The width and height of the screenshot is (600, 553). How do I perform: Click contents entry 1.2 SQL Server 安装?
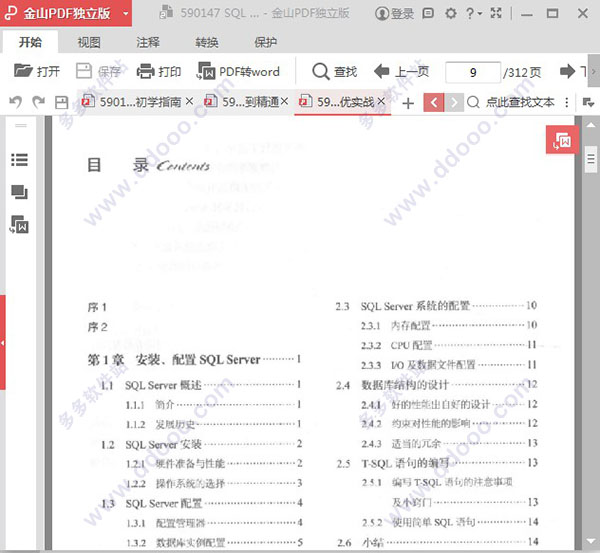coord(201,444)
